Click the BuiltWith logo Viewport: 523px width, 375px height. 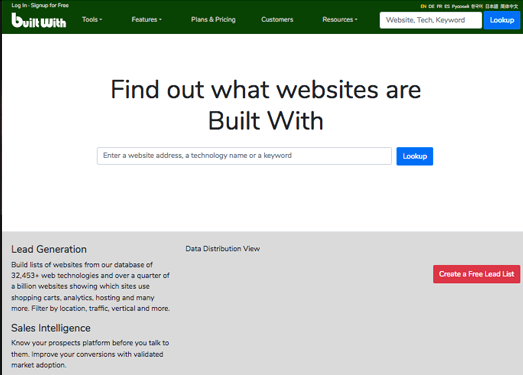39,20
